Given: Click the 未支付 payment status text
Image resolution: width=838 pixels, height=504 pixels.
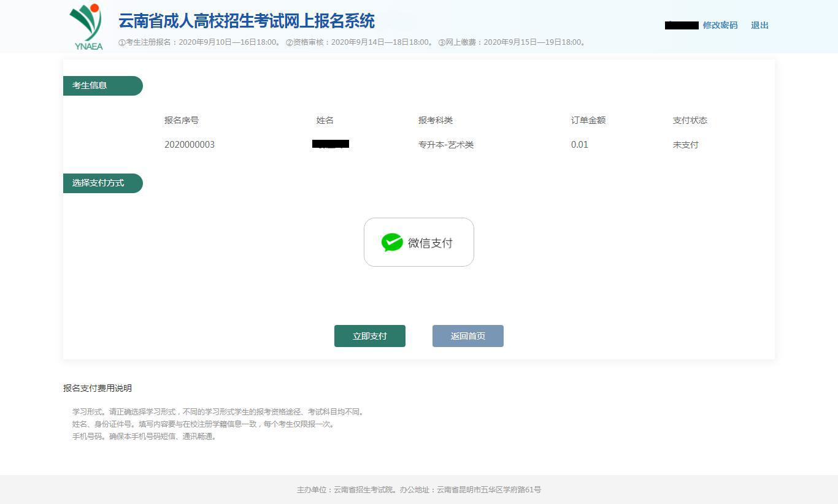Looking at the screenshot, I should (685, 145).
